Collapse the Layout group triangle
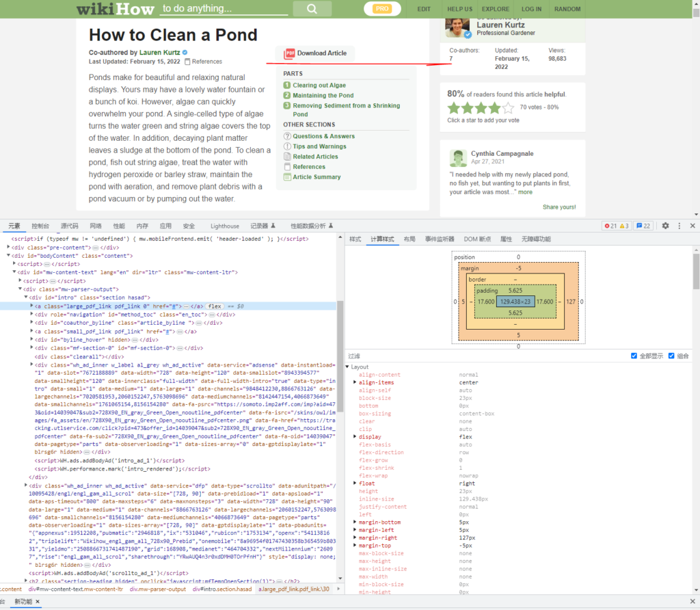The width and height of the screenshot is (700, 610). 348,367
